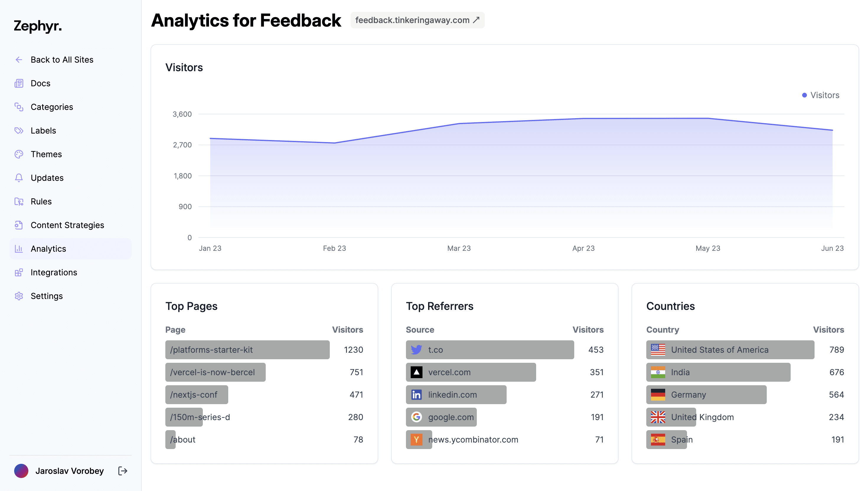868x491 pixels.
Task: Open the Analytics menu item
Action: click(48, 248)
